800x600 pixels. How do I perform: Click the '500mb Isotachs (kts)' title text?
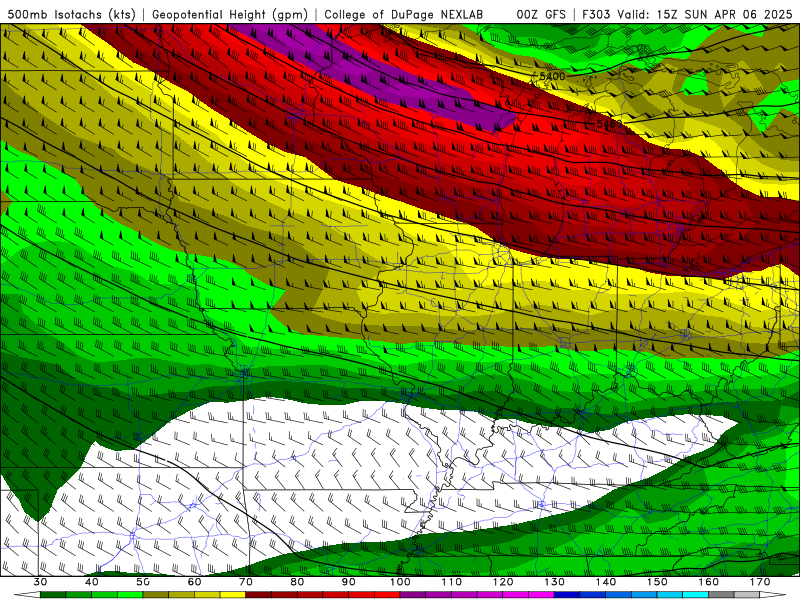point(72,14)
